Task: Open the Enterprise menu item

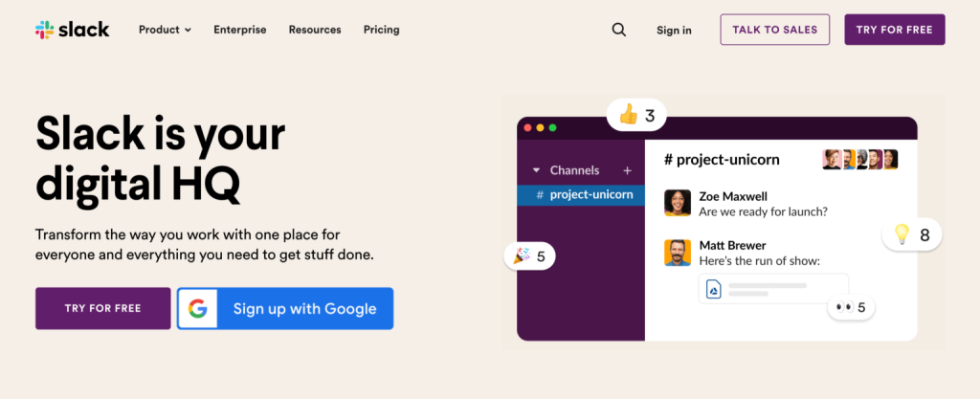Action: tap(240, 30)
